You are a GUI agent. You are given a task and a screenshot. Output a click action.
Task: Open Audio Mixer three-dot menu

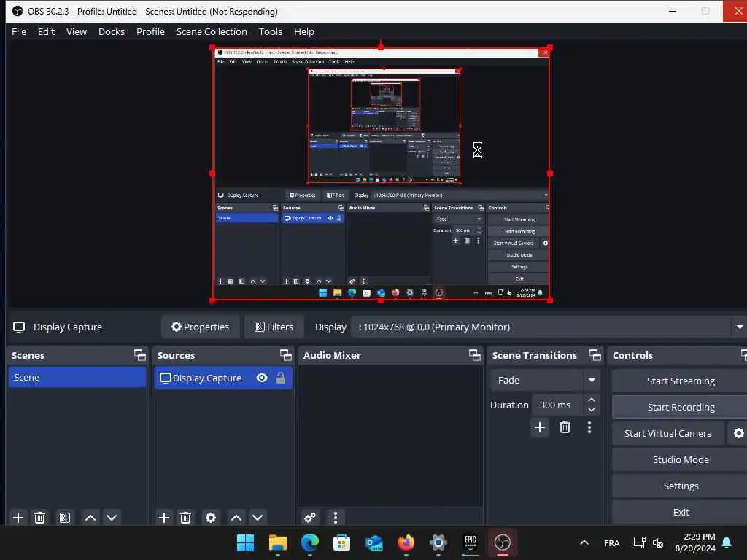coord(336,518)
